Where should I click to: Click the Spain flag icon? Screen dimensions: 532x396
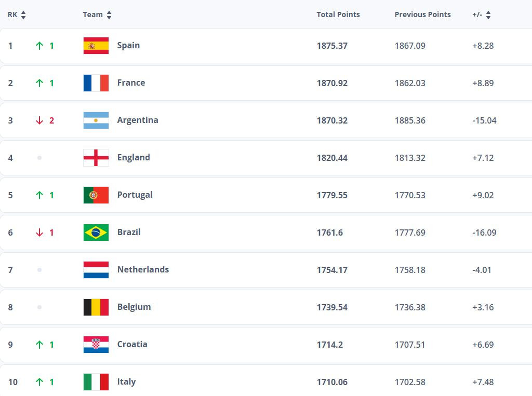(96, 45)
